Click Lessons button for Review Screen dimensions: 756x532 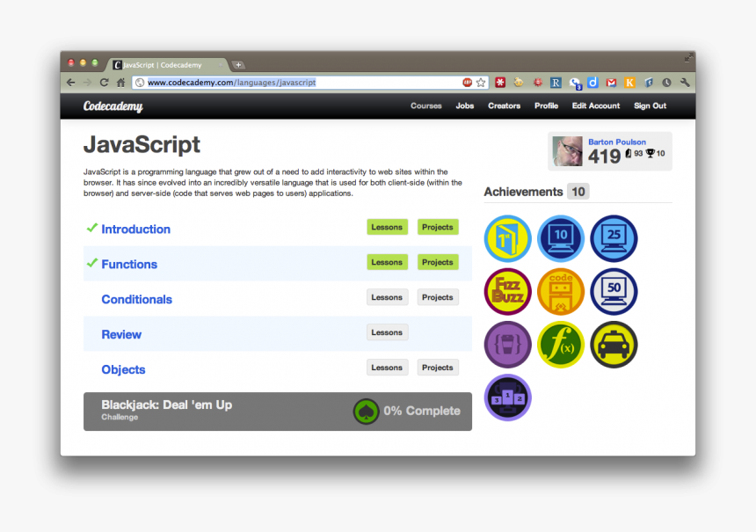387,332
